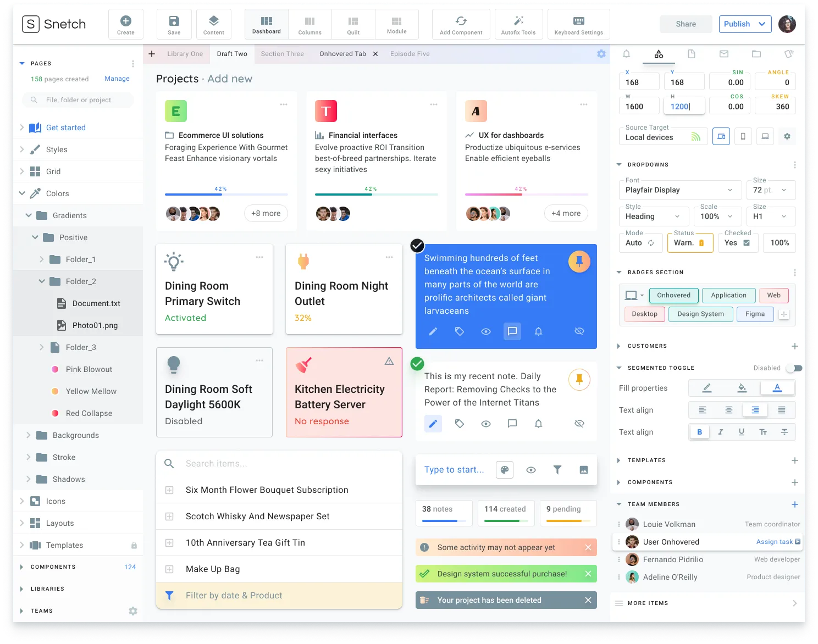This screenshot has height=644, width=818.
Task: Disable the Segmented Toggle switch
Action: click(x=794, y=368)
